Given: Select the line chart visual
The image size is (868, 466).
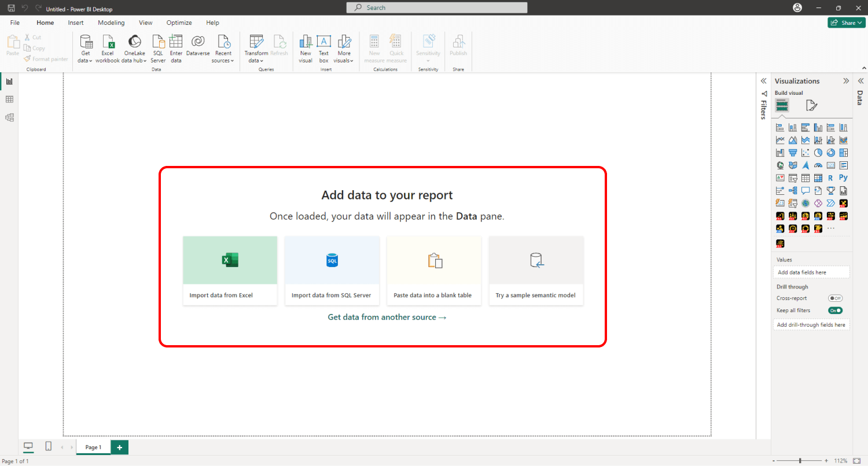Looking at the screenshot, I should coord(780,140).
